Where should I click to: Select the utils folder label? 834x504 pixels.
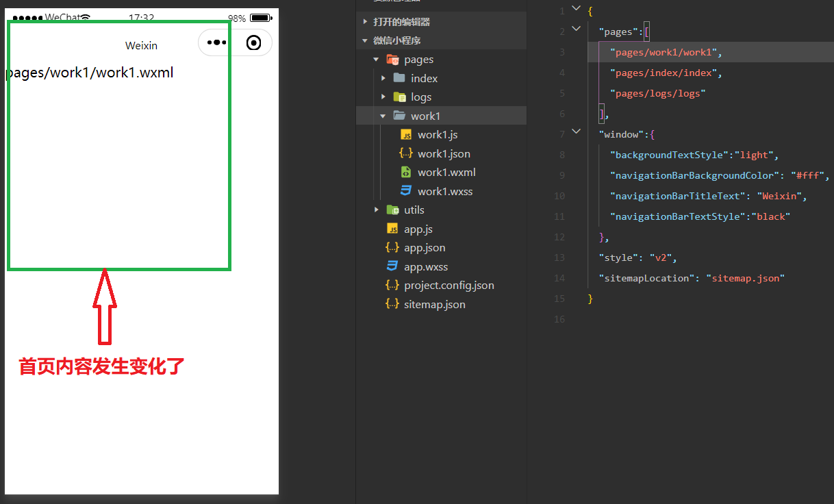[414, 210]
